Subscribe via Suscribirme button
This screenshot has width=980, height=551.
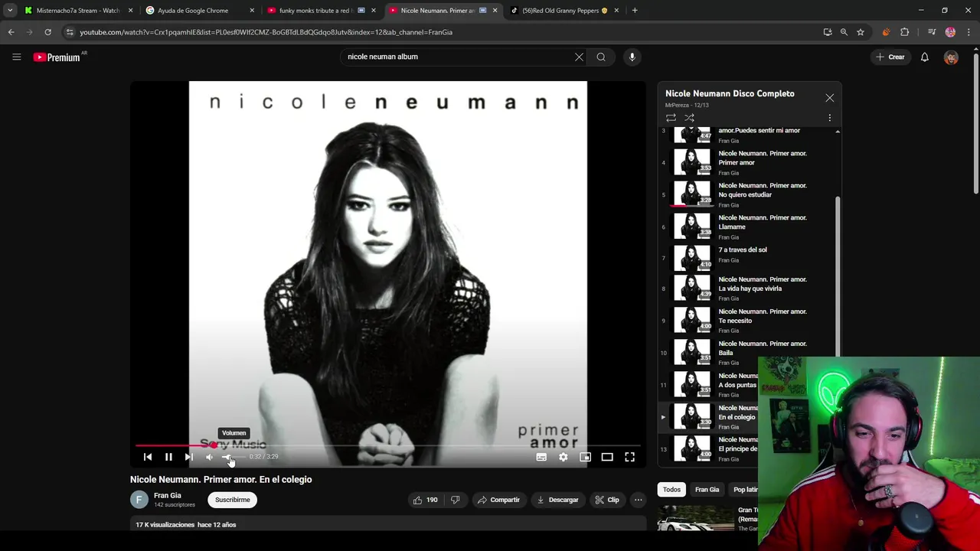(x=233, y=500)
